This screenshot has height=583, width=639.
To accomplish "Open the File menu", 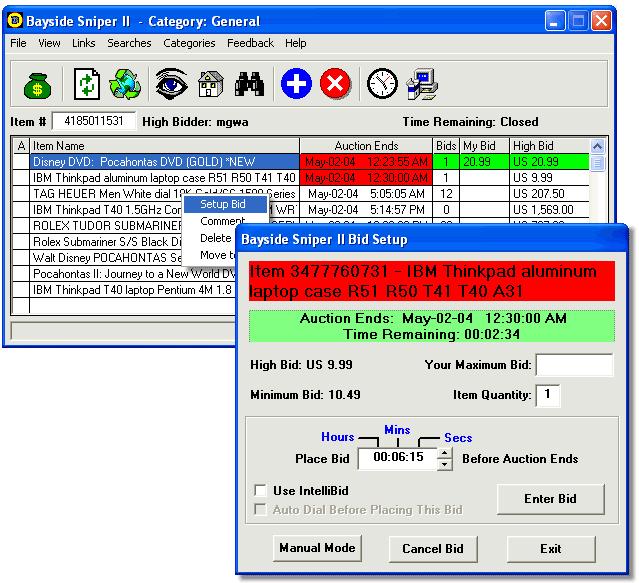I will pos(18,43).
